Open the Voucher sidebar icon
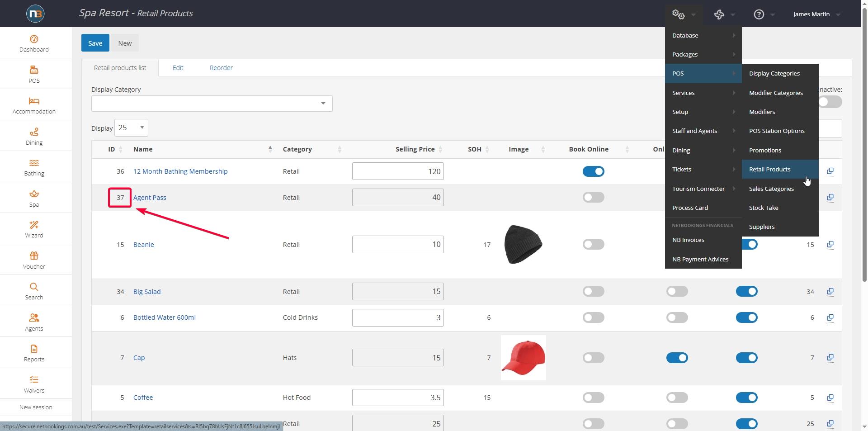The image size is (868, 431). coord(34,260)
